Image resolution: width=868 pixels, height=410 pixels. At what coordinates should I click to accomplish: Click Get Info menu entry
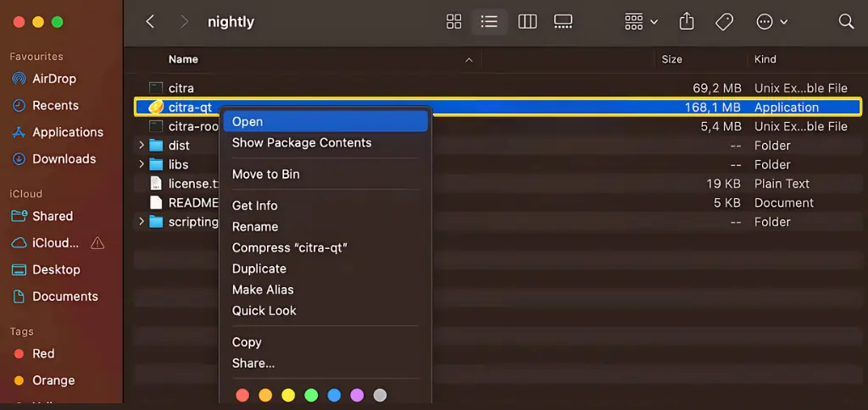pos(255,206)
